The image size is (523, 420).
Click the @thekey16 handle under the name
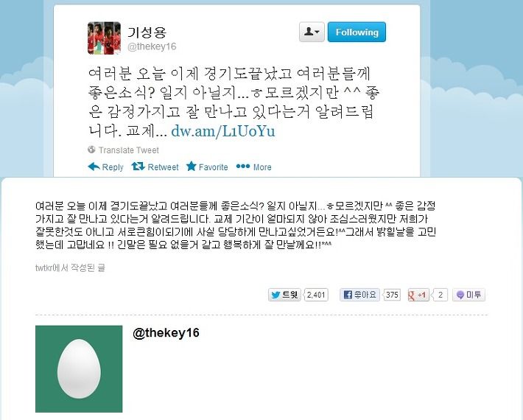pyautogui.click(x=152, y=46)
